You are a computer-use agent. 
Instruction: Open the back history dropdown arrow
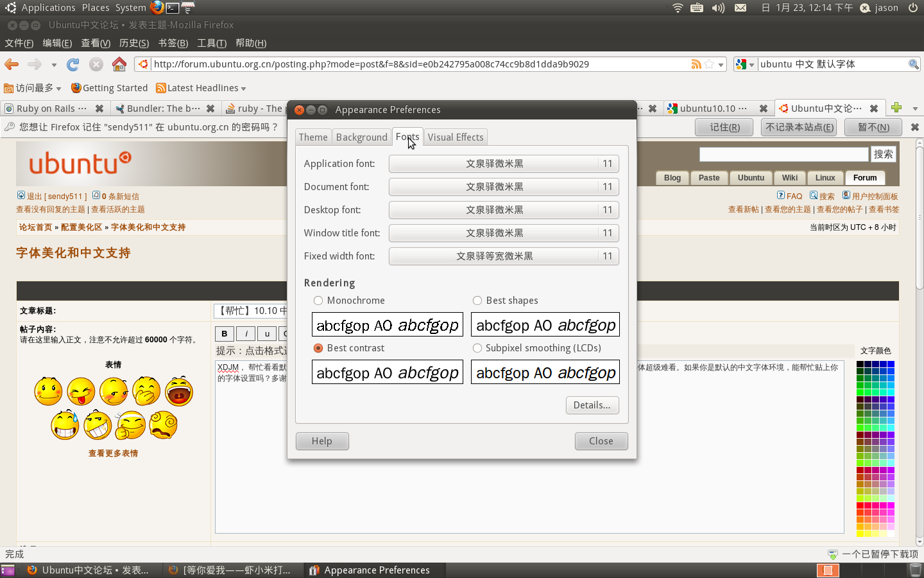(54, 65)
